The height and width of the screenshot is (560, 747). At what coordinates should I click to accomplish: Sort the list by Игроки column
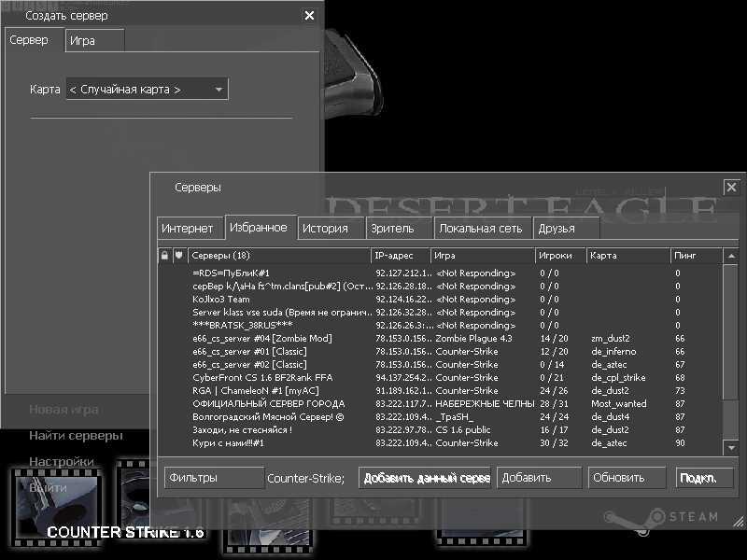(x=560, y=255)
